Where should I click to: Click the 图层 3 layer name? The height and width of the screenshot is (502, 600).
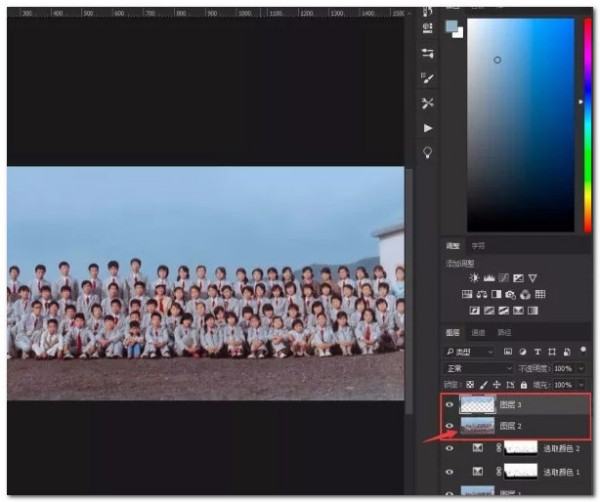[x=510, y=404]
